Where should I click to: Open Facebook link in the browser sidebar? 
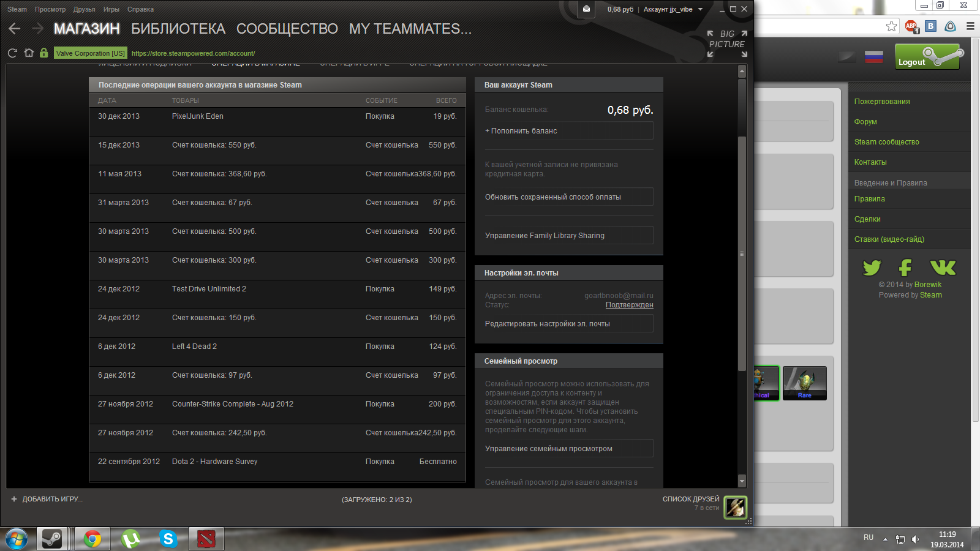point(905,268)
